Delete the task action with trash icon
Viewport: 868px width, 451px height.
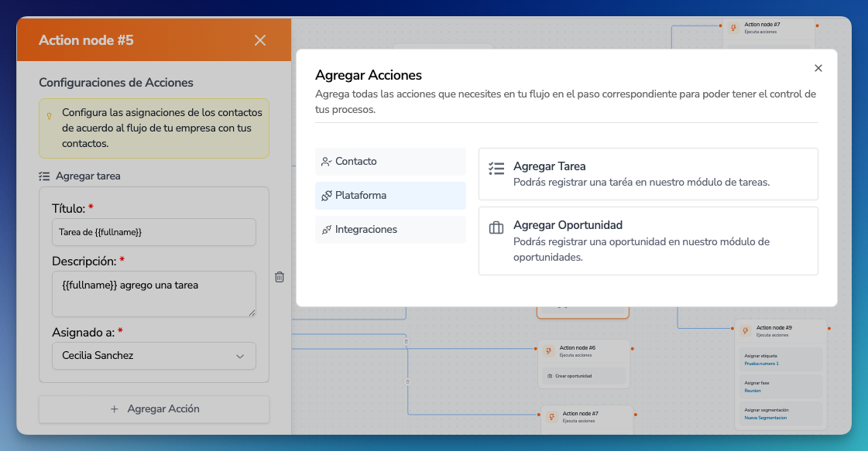(280, 277)
